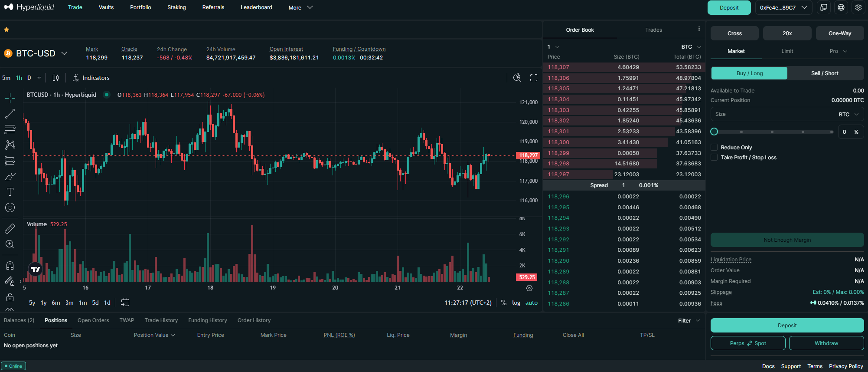The height and width of the screenshot is (372, 868).
Task: Switch chart interval to 5m
Action: click(6, 78)
